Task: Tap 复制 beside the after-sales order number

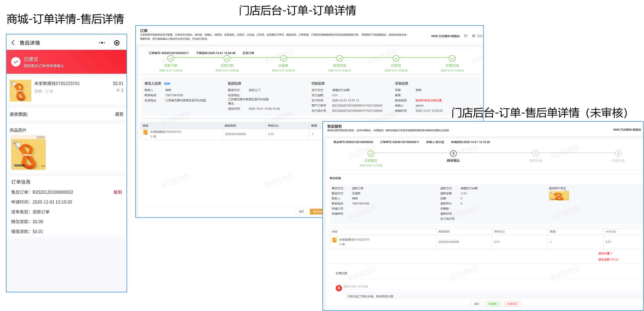Action: (118, 192)
